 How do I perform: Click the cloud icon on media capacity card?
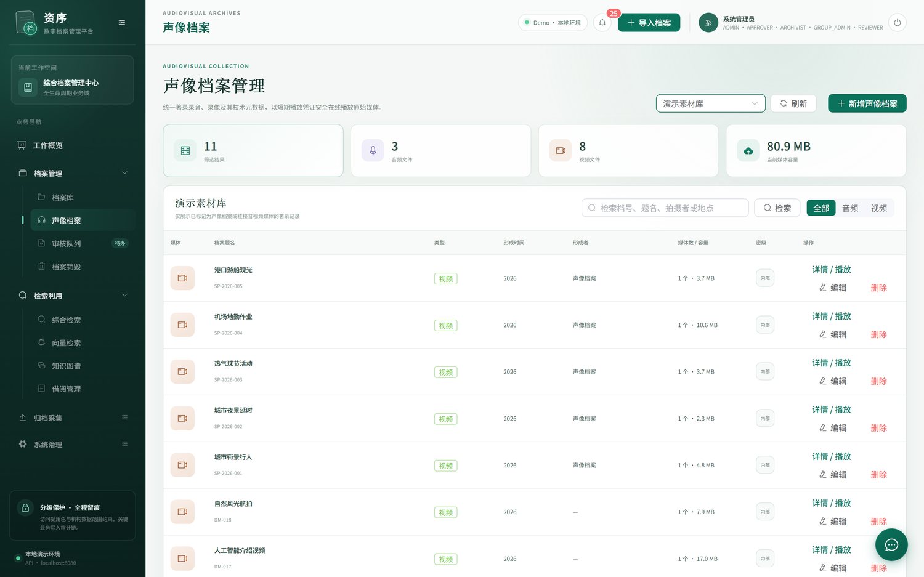(x=748, y=150)
